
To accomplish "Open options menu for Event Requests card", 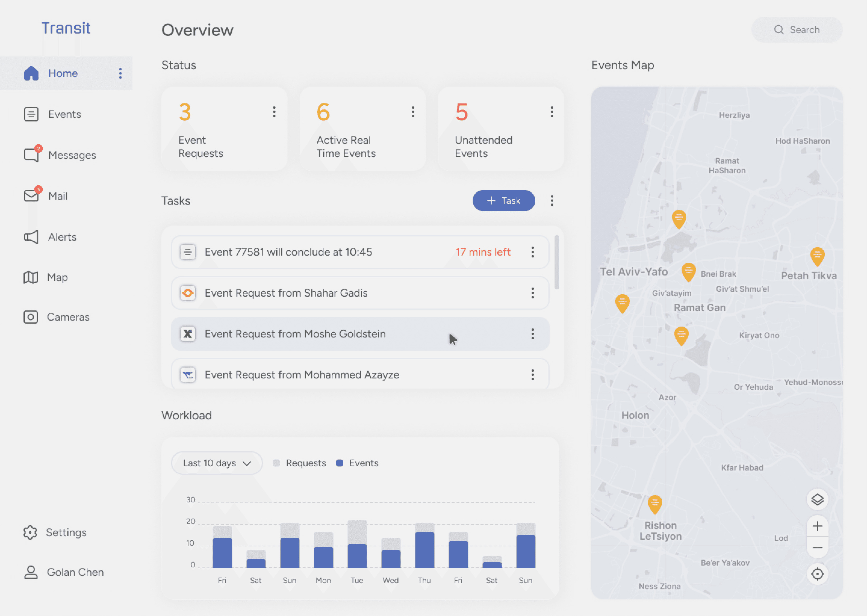I will (x=274, y=112).
